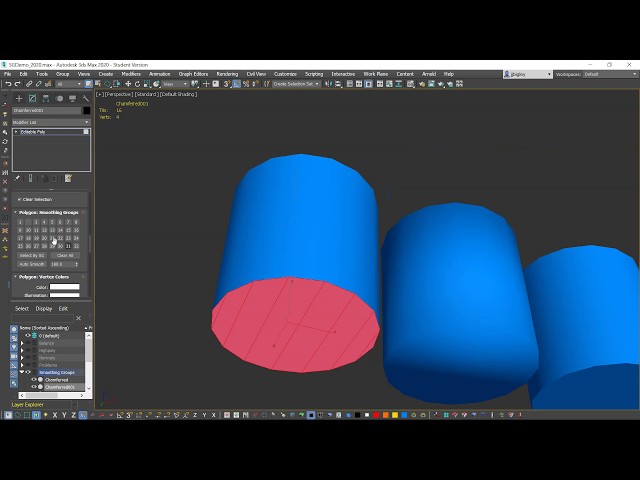Activate the Select and Rotate tool

138,84
